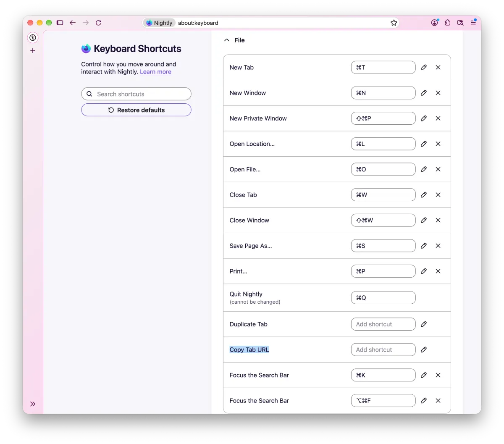The width and height of the screenshot is (504, 444).
Task: Edit the Print shortcut pencil icon
Action: click(x=424, y=271)
